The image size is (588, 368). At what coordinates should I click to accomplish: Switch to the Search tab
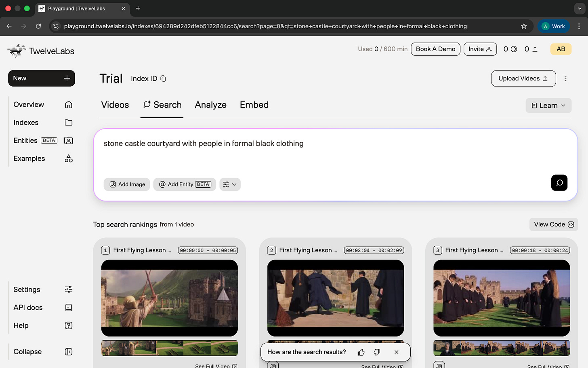pyautogui.click(x=162, y=105)
